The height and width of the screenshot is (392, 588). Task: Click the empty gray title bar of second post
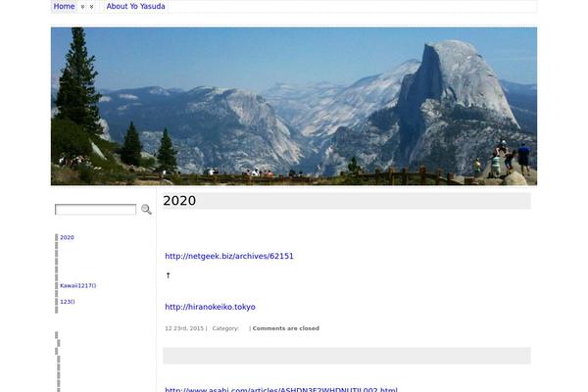347,356
